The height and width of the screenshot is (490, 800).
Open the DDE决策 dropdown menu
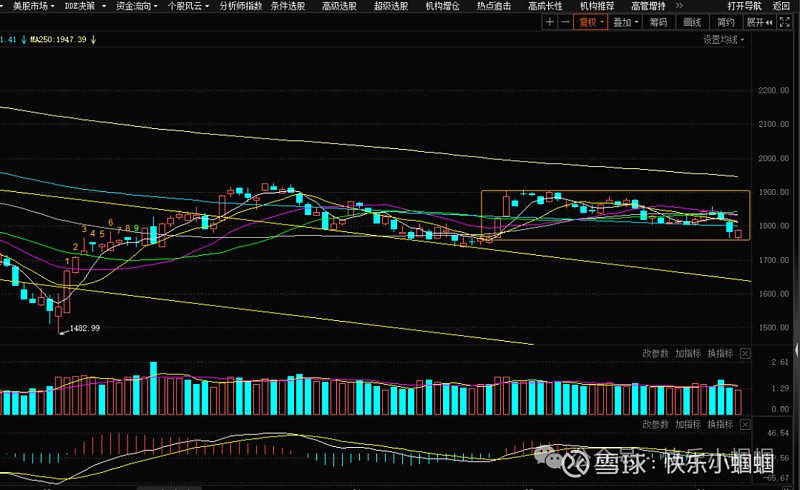click(85, 6)
